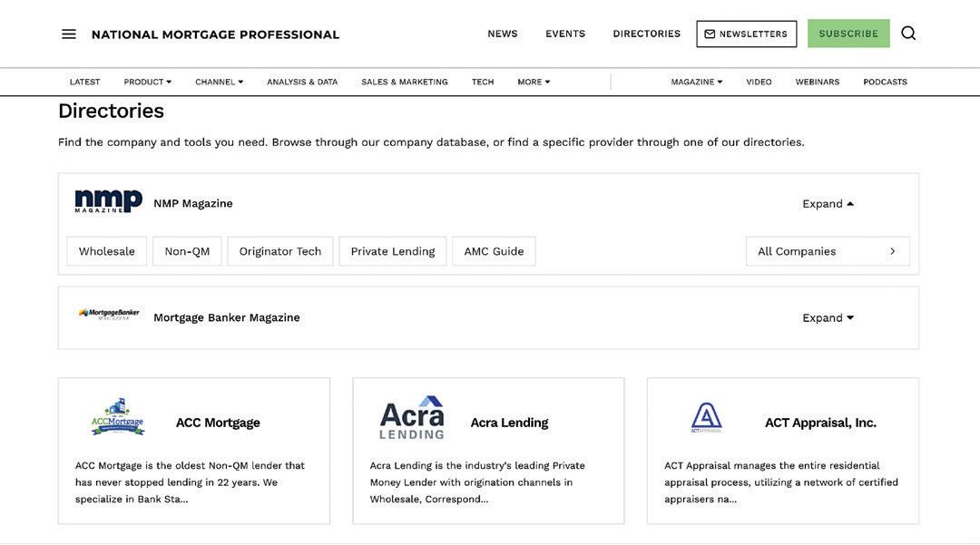Open the Latest section
Viewport: 980px width, 545px height.
point(84,82)
